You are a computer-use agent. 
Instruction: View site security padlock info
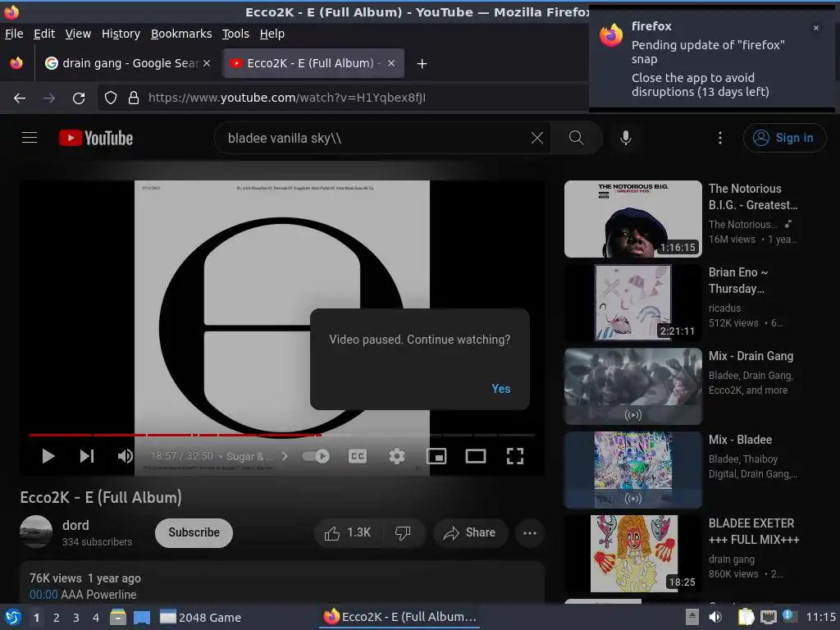(134, 98)
